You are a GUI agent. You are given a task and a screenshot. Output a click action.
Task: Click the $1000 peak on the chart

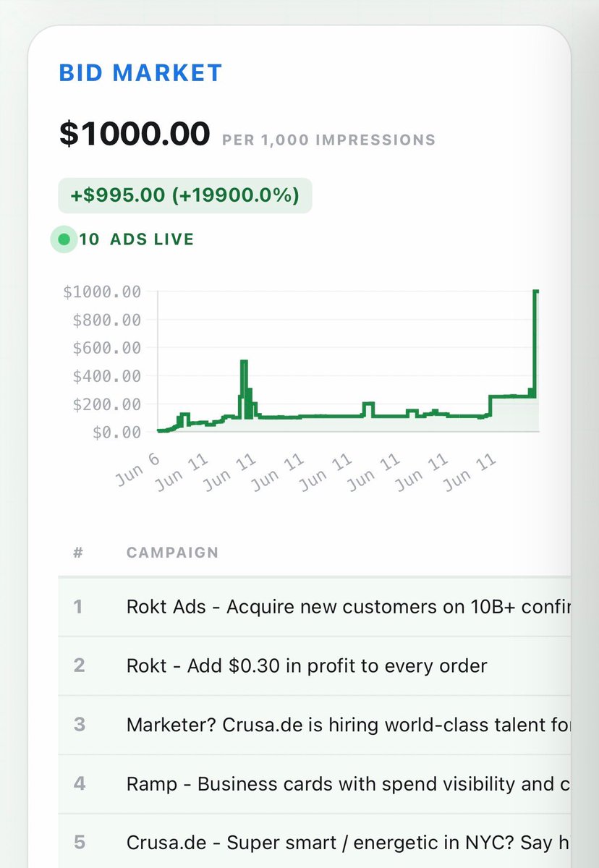pyautogui.click(x=536, y=292)
